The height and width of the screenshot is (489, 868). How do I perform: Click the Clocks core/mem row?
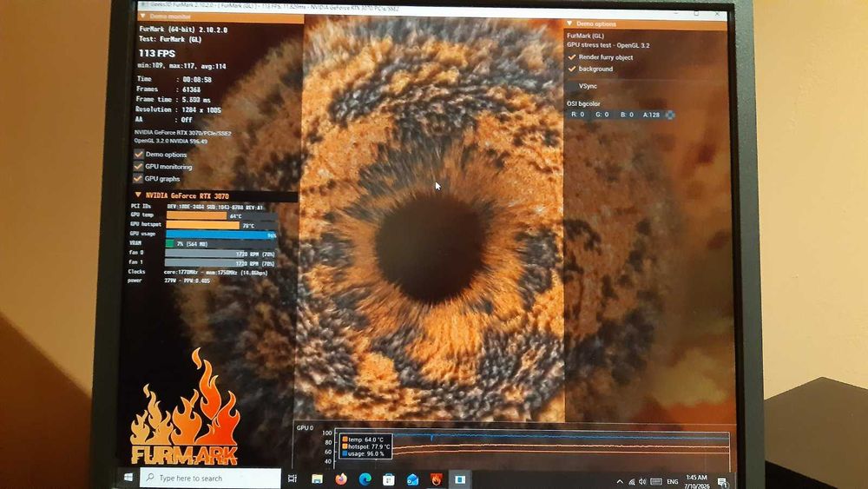click(x=198, y=273)
